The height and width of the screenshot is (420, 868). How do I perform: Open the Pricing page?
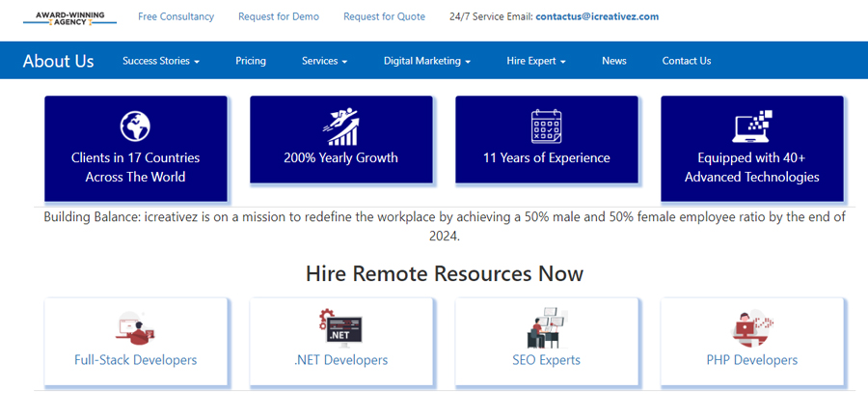pos(250,61)
